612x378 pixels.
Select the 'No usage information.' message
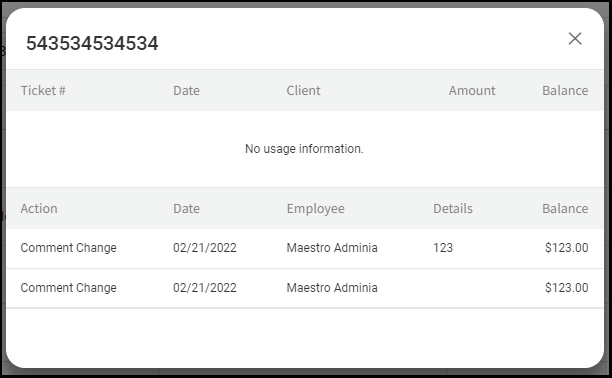tap(304, 149)
